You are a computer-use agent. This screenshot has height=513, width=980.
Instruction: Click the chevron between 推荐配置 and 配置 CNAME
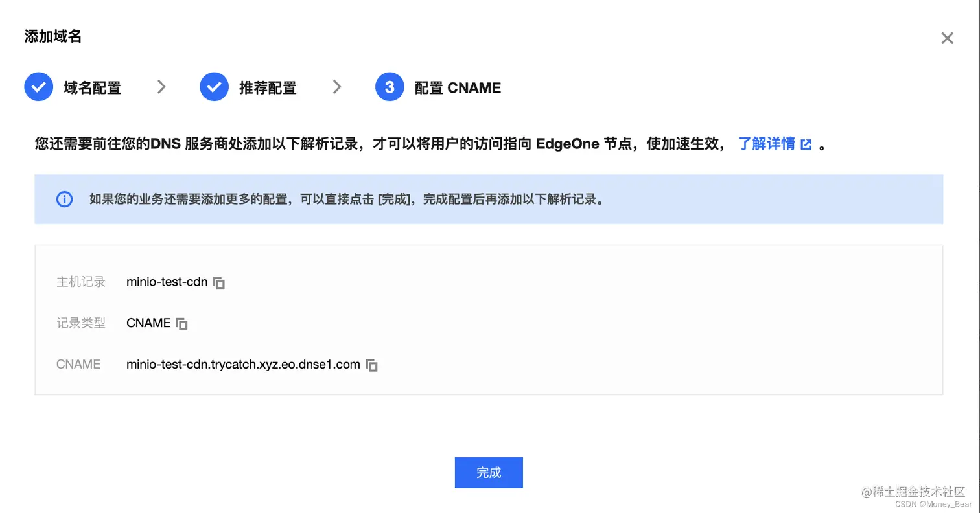point(336,86)
